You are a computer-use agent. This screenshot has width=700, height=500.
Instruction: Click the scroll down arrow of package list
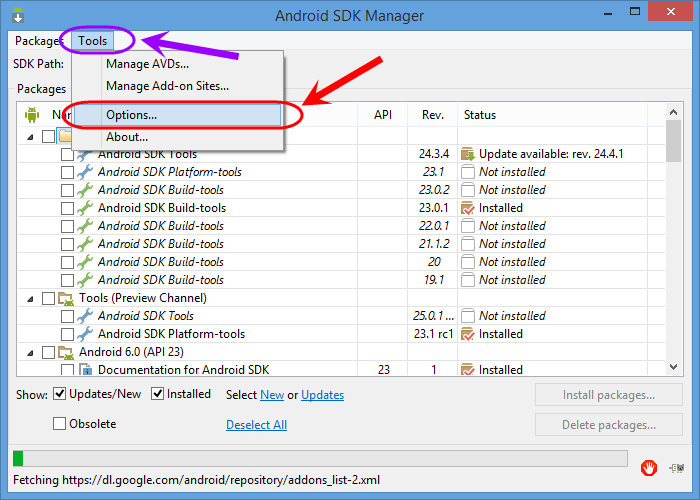tap(673, 367)
